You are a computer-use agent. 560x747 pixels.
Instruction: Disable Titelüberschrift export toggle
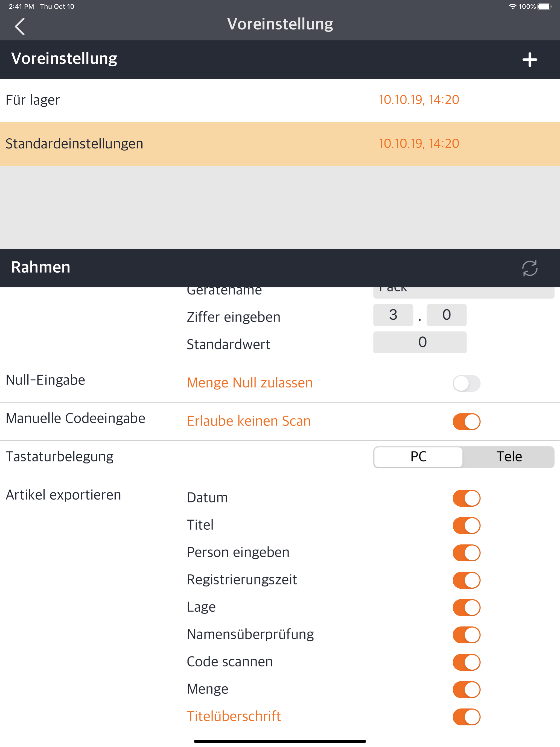pos(466,717)
